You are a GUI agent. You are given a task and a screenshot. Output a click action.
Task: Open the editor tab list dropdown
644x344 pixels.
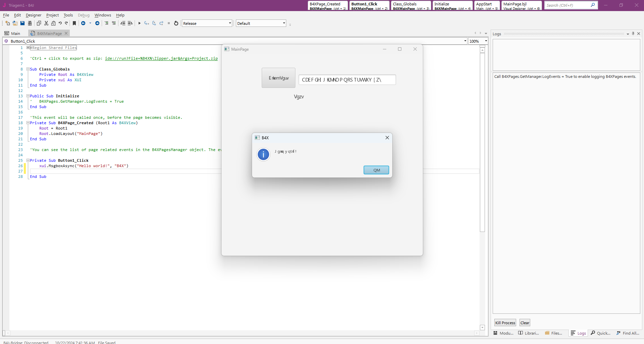click(x=486, y=33)
